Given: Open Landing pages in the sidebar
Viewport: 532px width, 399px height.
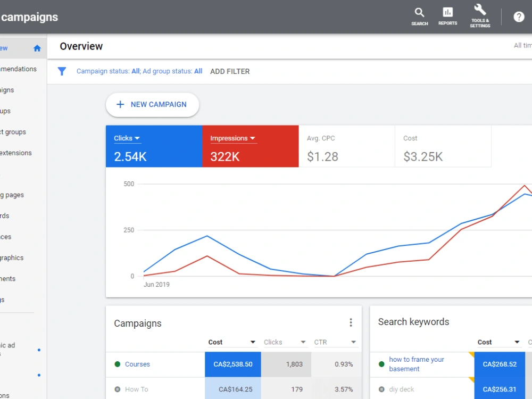Looking at the screenshot, I should pos(12,195).
